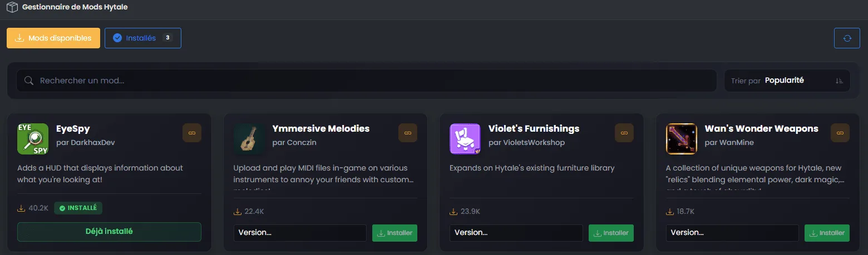The height and width of the screenshot is (255, 868).
Task: Open Violet's Furnishings link icon
Action: tap(624, 133)
